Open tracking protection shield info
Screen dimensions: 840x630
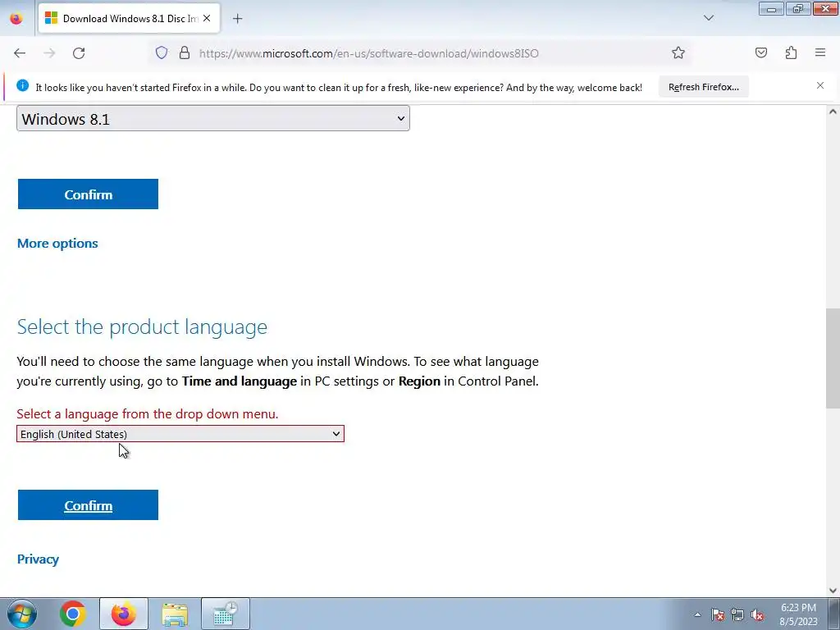162,52
